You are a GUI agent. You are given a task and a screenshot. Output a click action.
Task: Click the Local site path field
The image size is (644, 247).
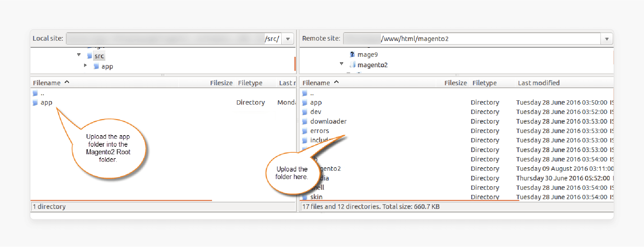point(174,39)
